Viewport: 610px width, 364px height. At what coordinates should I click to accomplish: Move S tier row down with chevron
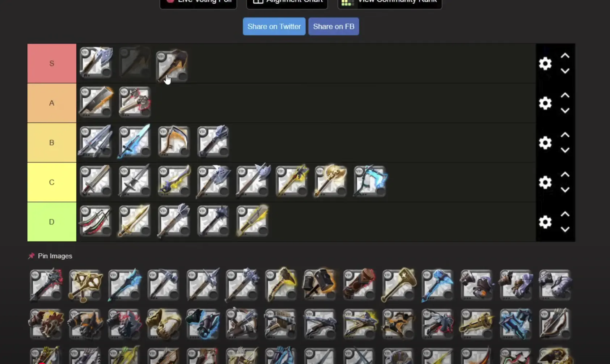pyautogui.click(x=565, y=71)
